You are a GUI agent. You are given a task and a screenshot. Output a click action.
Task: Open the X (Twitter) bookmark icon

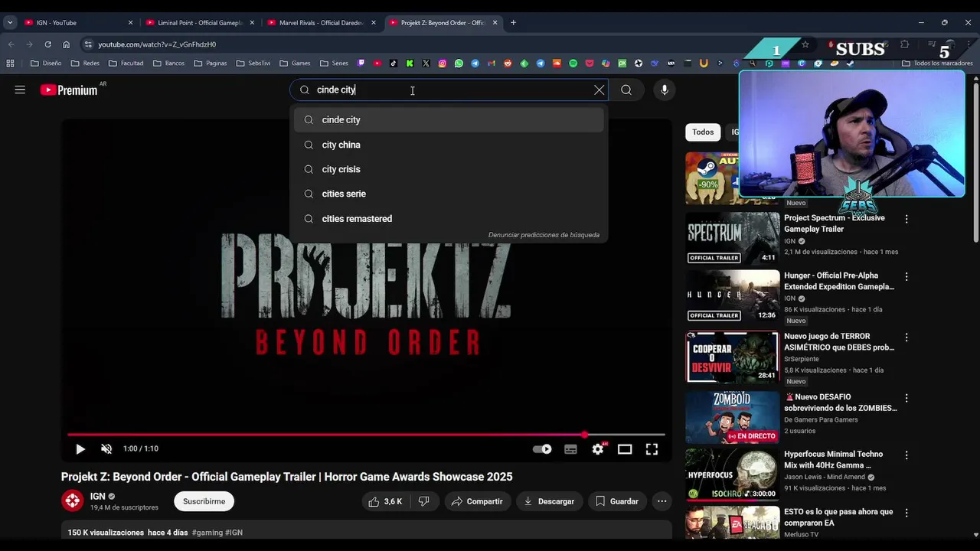point(426,64)
